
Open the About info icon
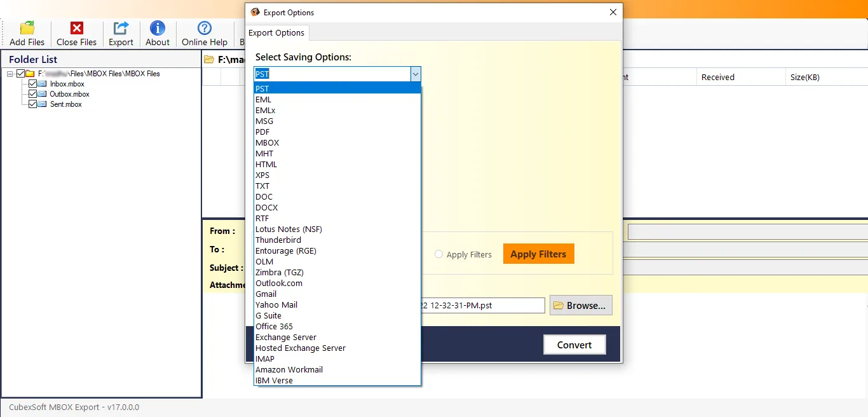pos(158,28)
